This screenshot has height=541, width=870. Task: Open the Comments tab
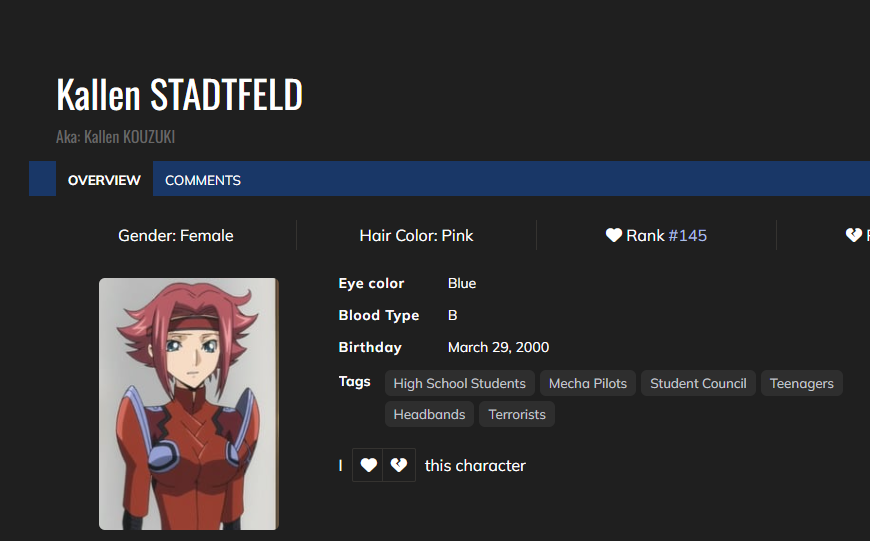(x=203, y=180)
